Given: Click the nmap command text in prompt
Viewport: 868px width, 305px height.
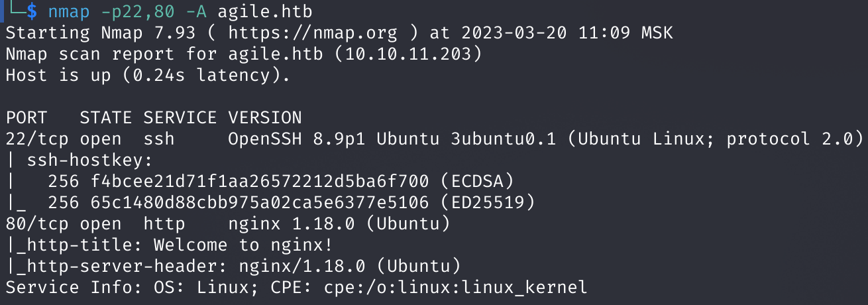Looking at the screenshot, I should pos(180,11).
